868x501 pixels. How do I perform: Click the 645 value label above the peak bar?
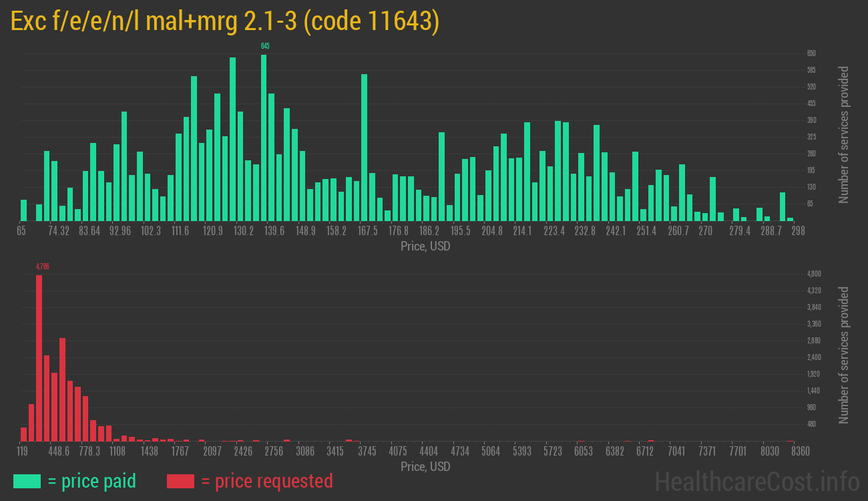pos(264,47)
